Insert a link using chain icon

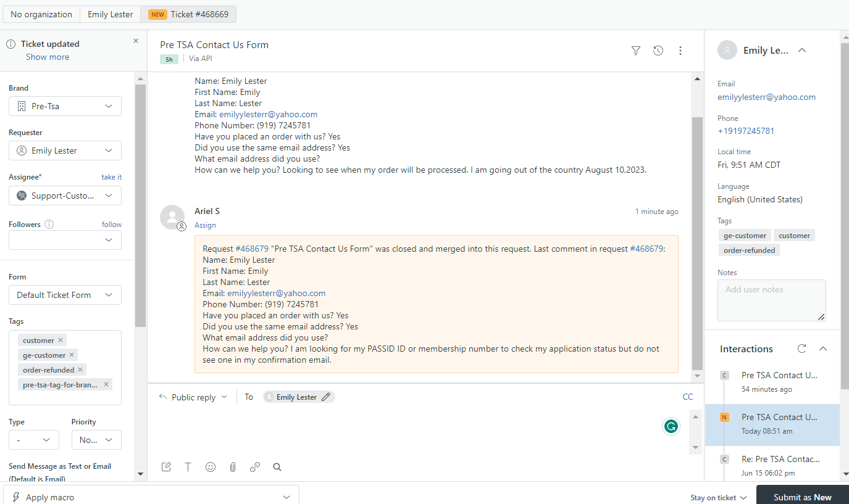[255, 467]
